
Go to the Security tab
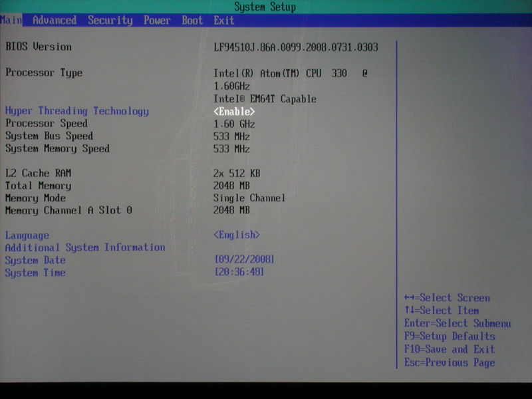click(110, 21)
